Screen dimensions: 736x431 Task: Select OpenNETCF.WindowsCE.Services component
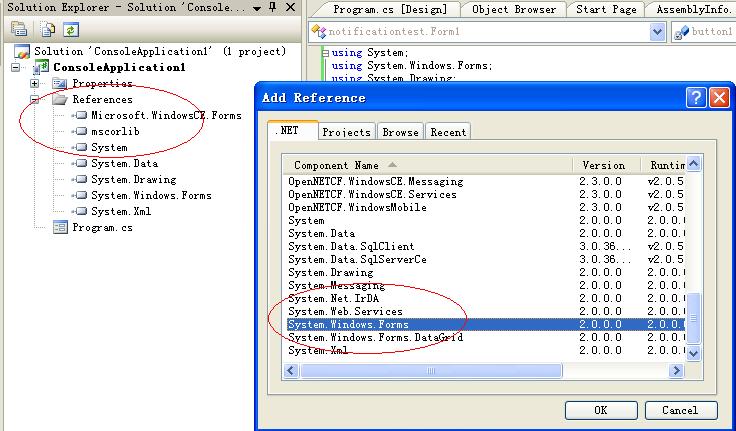[x=486, y=194]
